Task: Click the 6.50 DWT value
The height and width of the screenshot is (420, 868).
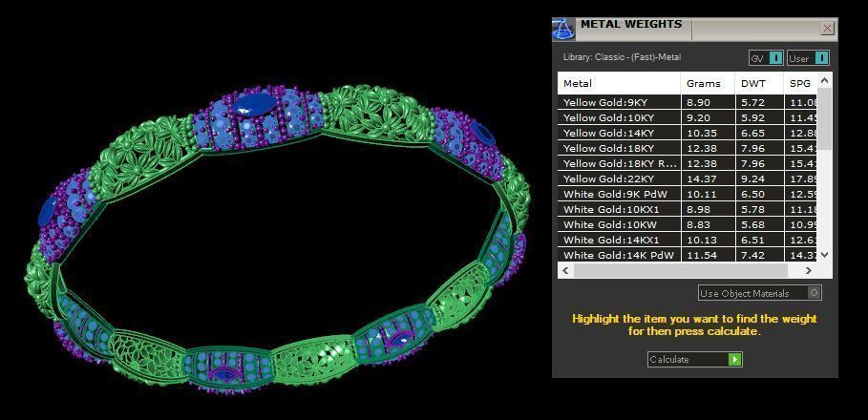Action: coord(752,194)
